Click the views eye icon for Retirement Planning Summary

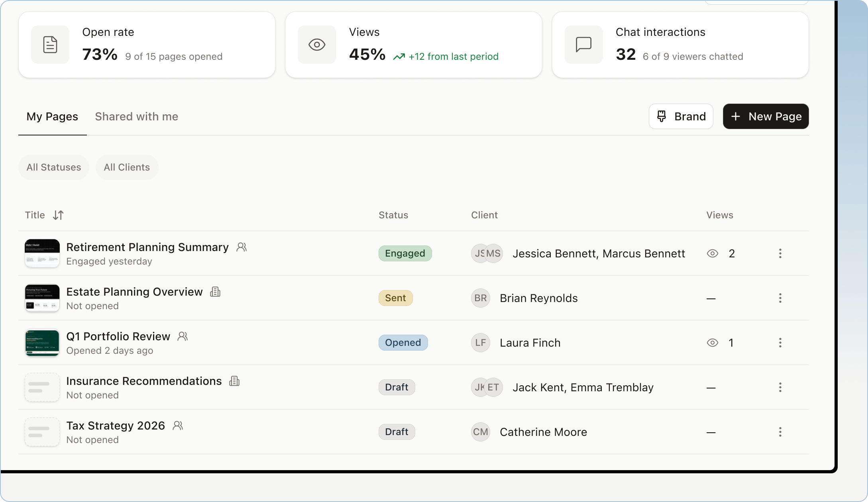[x=713, y=253]
